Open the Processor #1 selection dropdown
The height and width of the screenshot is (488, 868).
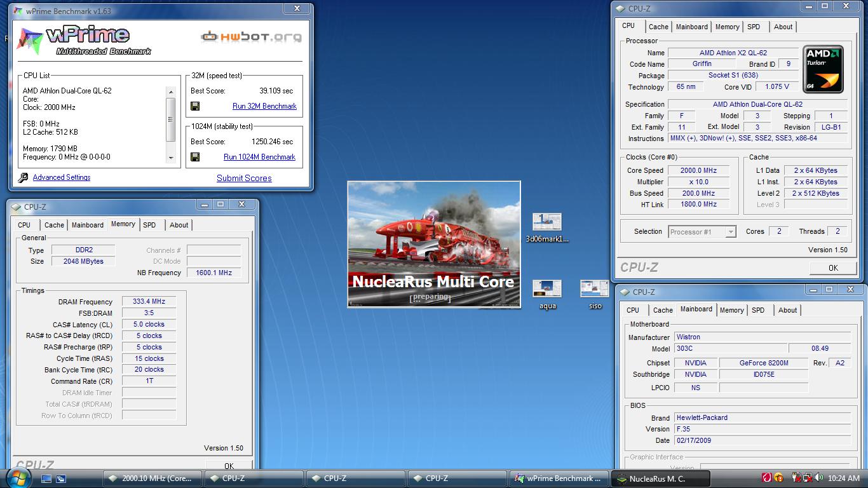pyautogui.click(x=730, y=232)
